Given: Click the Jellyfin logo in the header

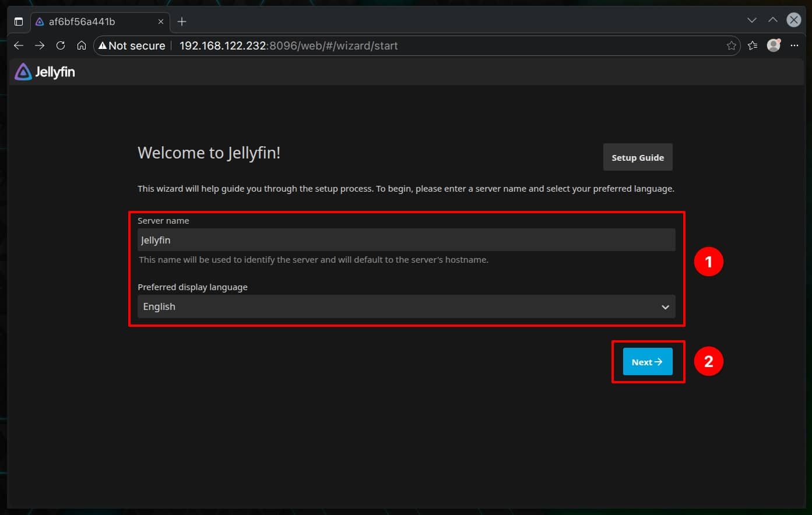Looking at the screenshot, I should point(44,72).
